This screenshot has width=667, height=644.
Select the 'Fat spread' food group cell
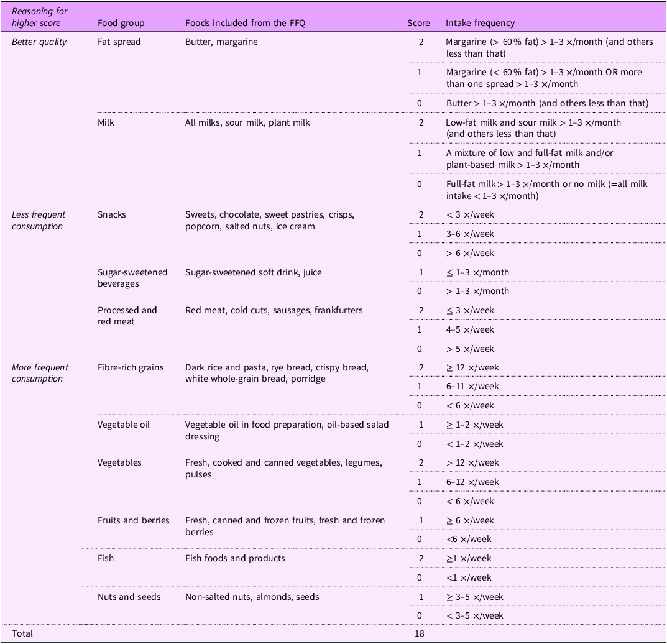[x=119, y=42]
